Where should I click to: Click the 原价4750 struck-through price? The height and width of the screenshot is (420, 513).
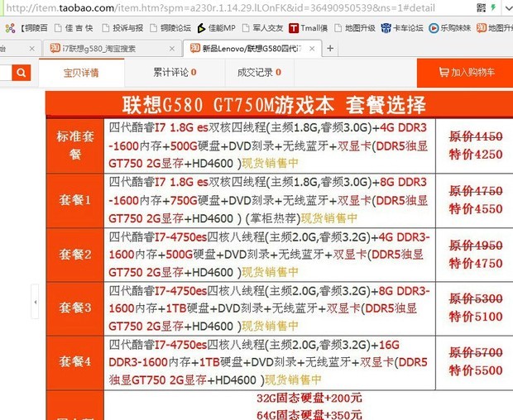coord(476,191)
